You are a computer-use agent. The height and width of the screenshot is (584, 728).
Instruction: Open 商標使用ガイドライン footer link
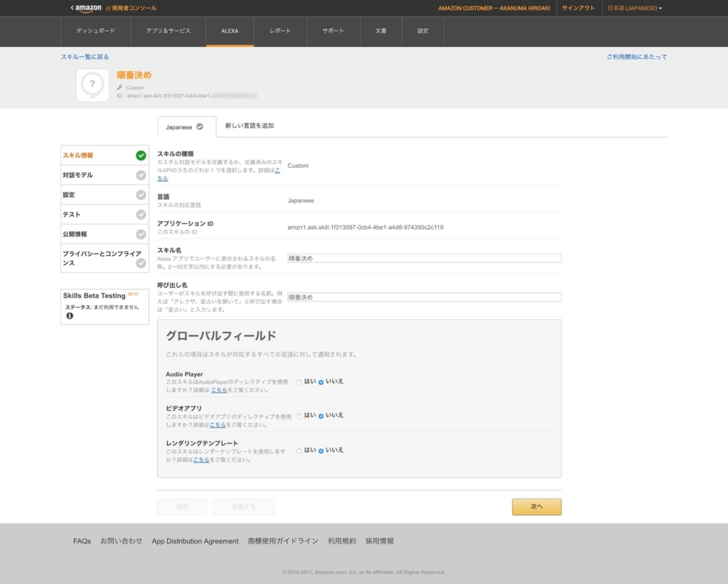point(283,541)
